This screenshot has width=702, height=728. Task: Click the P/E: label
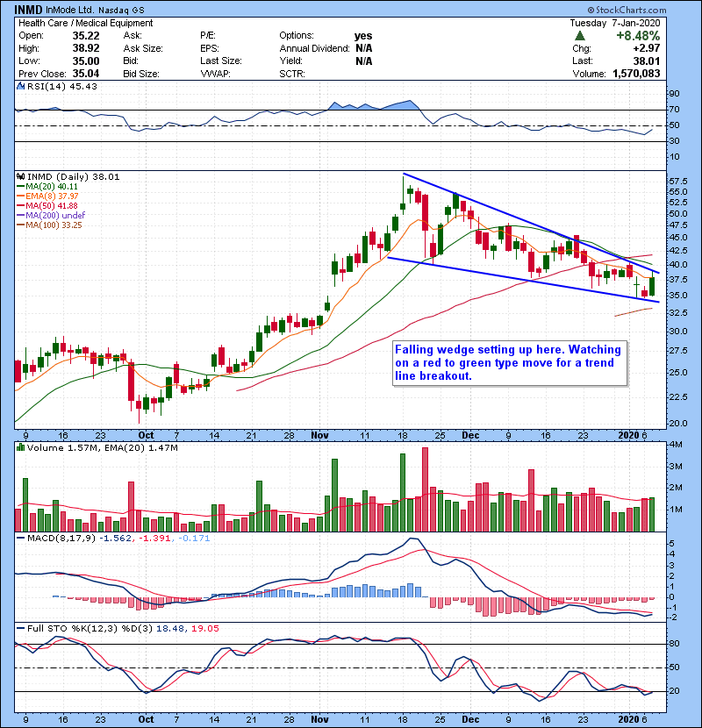210,36
